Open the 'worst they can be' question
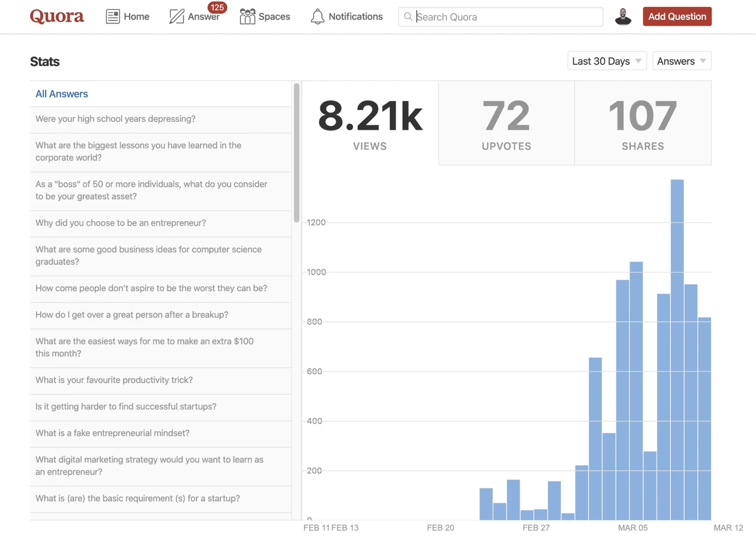756x537 pixels. point(160,289)
